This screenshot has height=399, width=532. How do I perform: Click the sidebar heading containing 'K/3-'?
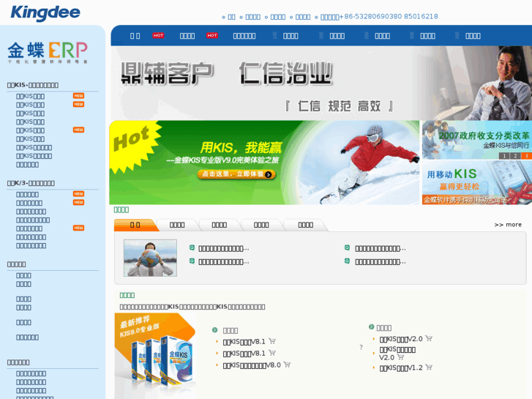click(31, 183)
